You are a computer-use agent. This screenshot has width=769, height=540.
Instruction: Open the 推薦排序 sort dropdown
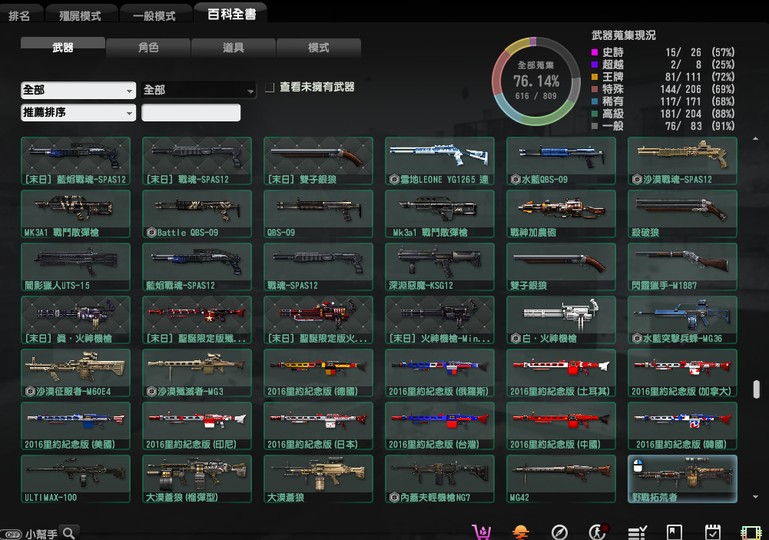point(78,113)
